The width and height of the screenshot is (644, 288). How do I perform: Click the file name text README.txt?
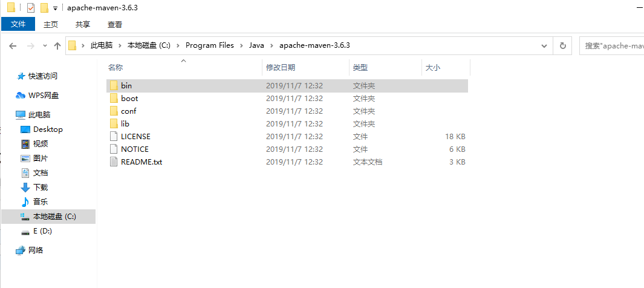point(141,162)
